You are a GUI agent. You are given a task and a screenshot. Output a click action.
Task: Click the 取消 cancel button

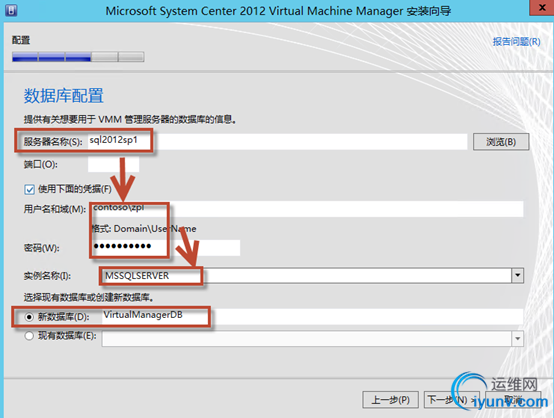[x=513, y=400]
